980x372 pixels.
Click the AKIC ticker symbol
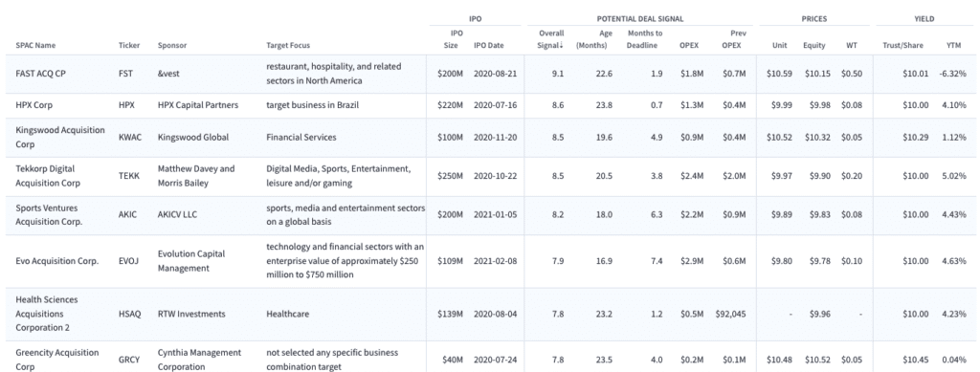click(x=127, y=215)
